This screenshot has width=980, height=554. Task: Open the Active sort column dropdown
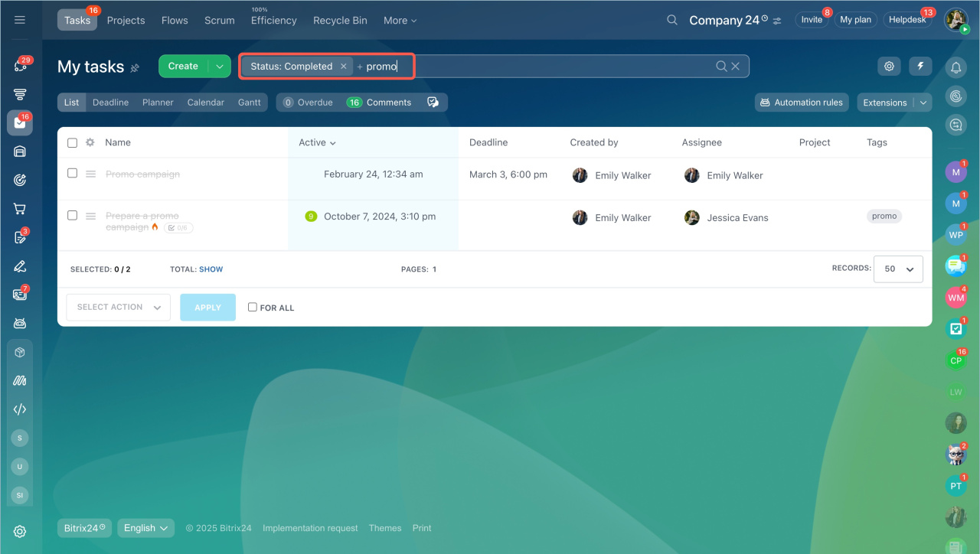pyautogui.click(x=317, y=142)
